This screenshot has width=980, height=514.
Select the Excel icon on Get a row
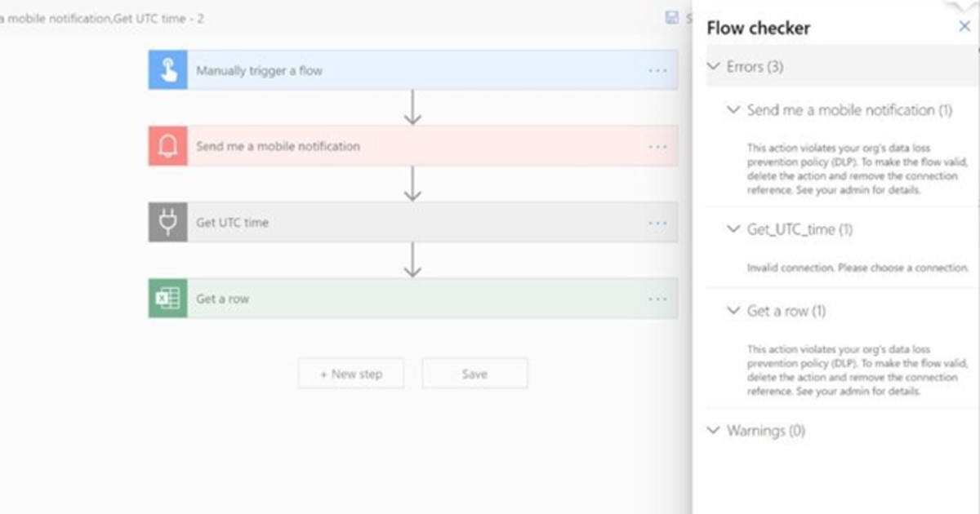(167, 299)
